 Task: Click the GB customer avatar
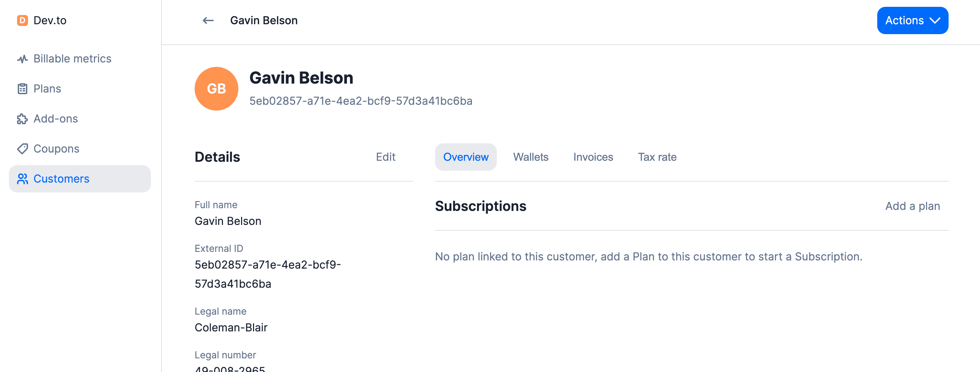[x=216, y=89]
